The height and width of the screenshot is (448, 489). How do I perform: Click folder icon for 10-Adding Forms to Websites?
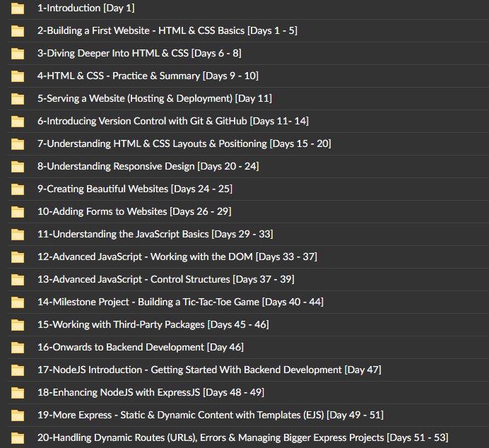point(18,212)
